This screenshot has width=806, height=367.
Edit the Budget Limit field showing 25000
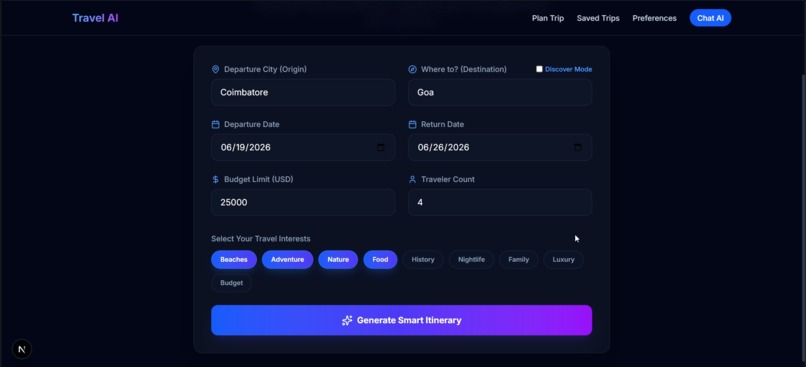pos(303,202)
